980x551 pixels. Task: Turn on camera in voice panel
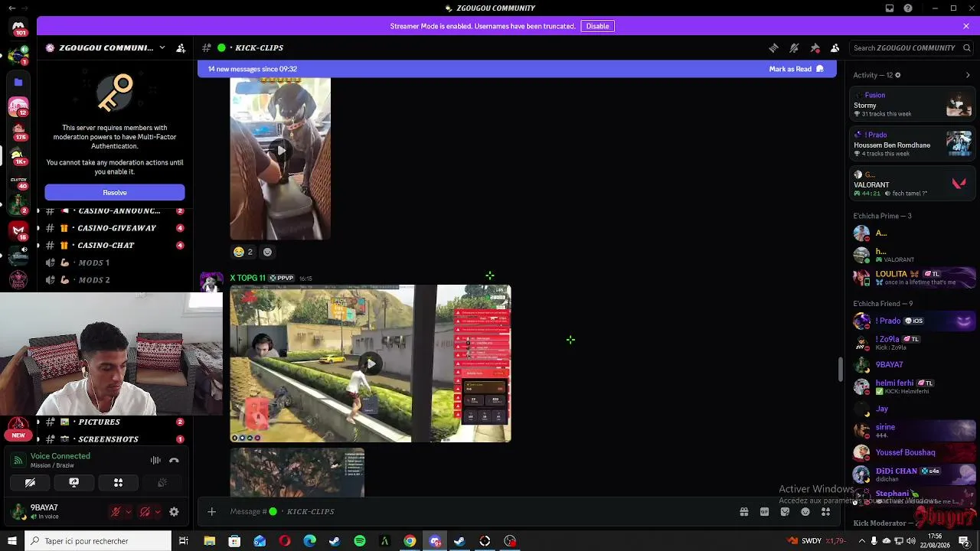pos(30,483)
